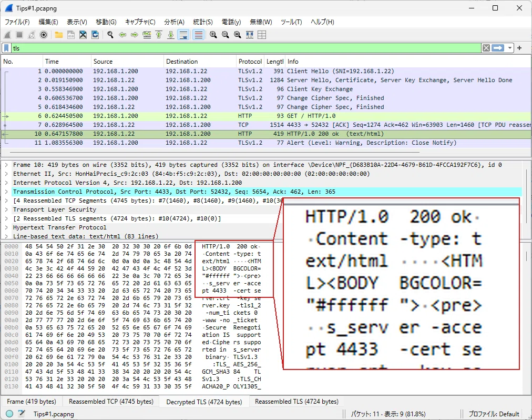Expand 2 Reassembled TLS segments node
The height and width of the screenshot is (420, 532).
coord(6,218)
